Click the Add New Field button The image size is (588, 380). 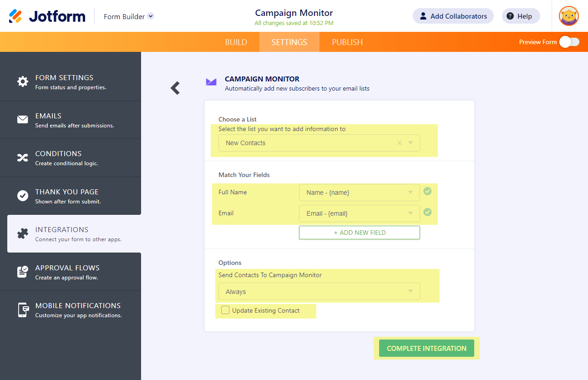tap(359, 233)
